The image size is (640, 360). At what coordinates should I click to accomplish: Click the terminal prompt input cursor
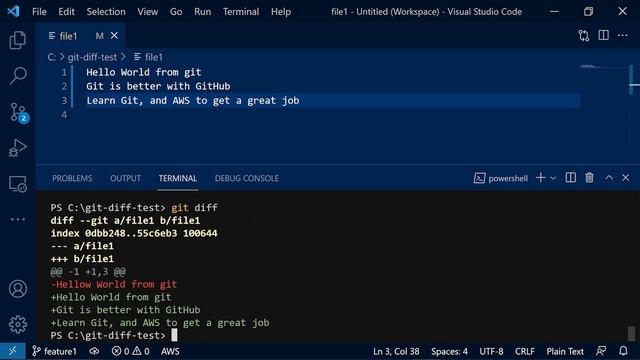pos(174,335)
